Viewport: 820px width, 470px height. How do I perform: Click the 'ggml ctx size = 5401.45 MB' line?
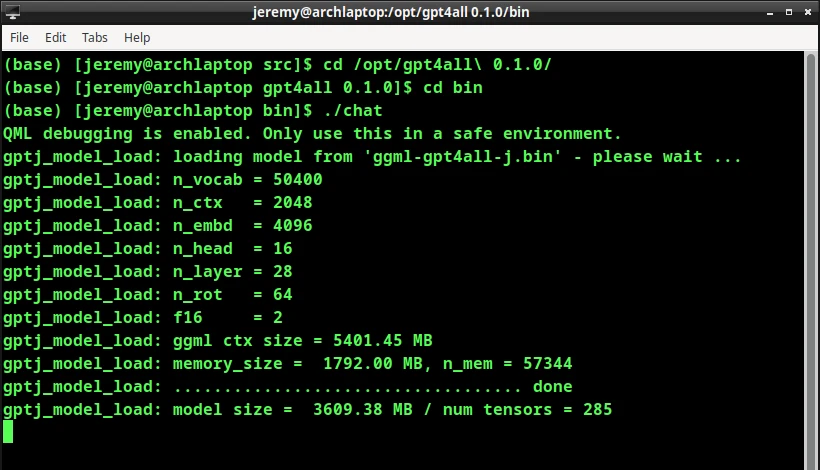pyautogui.click(x=218, y=341)
